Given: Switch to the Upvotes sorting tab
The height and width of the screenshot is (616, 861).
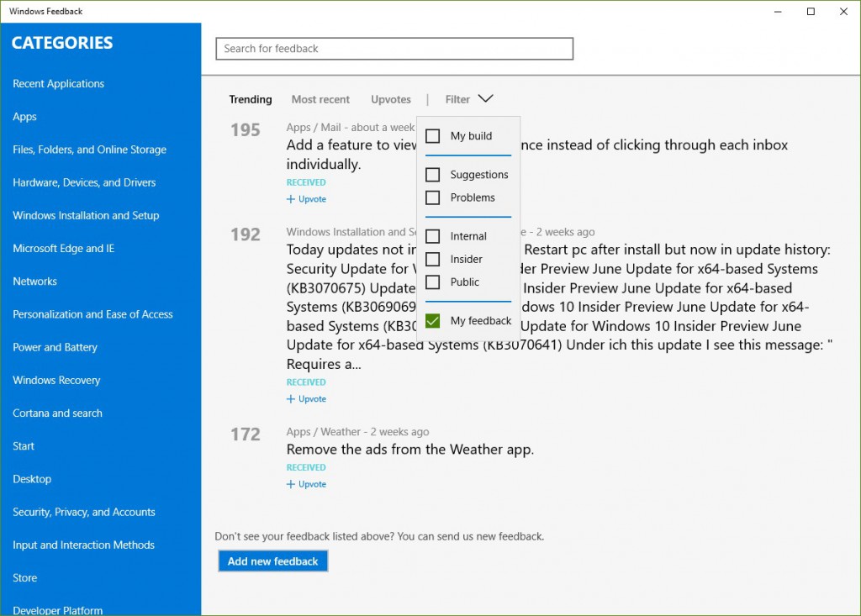Looking at the screenshot, I should pos(391,99).
